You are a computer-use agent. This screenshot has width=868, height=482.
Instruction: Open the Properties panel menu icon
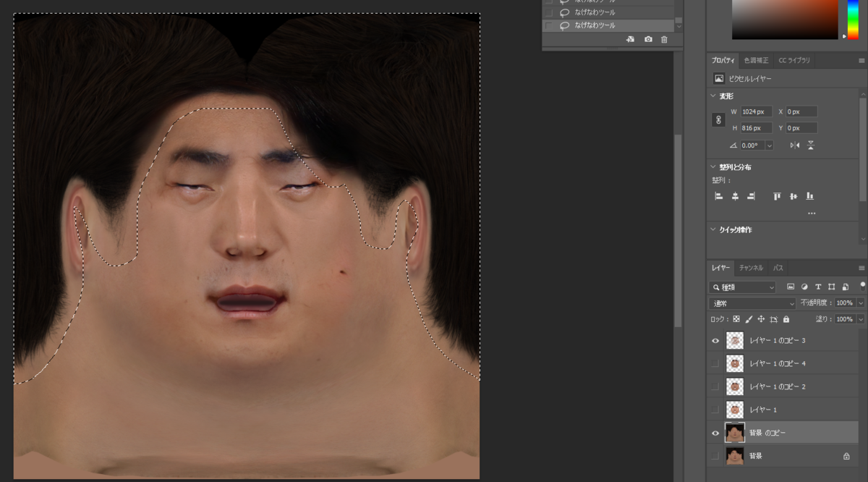point(861,61)
